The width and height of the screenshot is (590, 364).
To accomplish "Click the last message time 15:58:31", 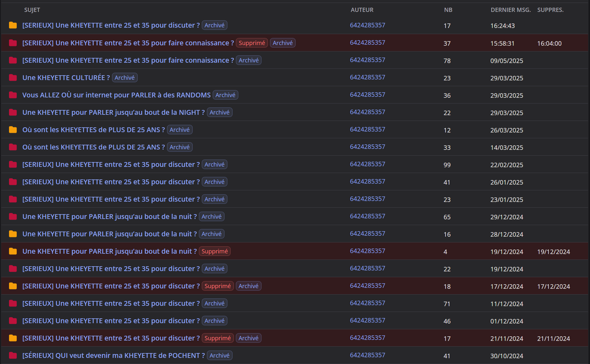I will pos(502,43).
